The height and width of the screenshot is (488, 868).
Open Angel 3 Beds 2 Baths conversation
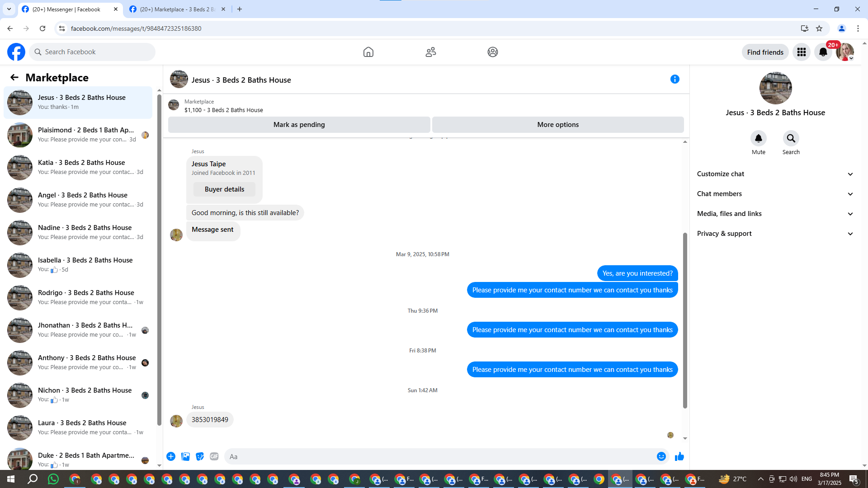tap(78, 200)
